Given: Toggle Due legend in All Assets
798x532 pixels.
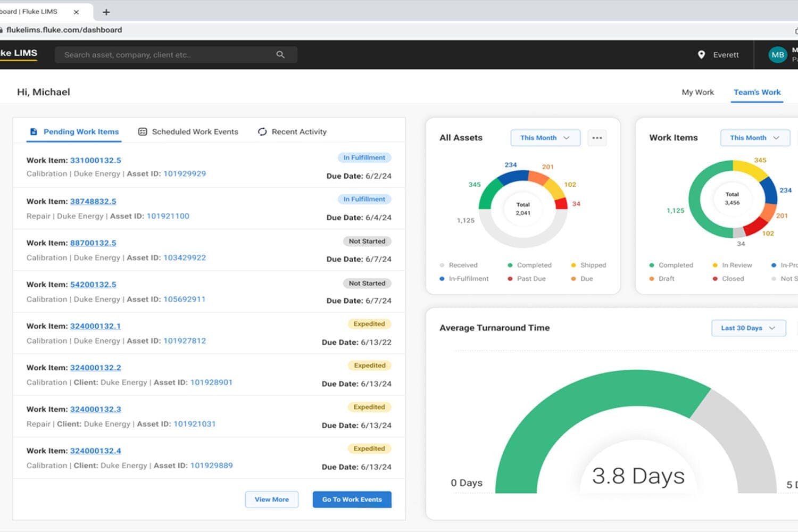Looking at the screenshot, I should [582, 279].
